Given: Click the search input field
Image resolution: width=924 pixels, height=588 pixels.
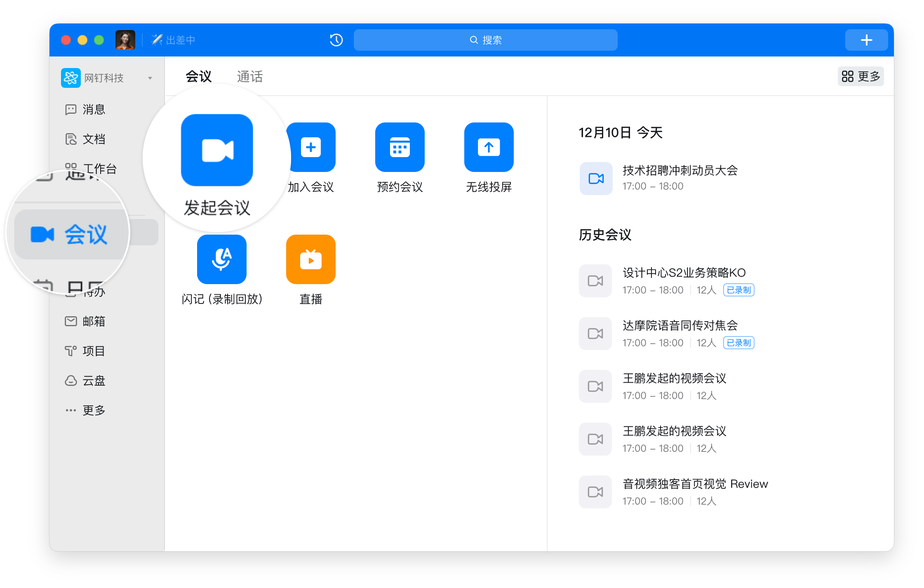Looking at the screenshot, I should click(x=485, y=40).
